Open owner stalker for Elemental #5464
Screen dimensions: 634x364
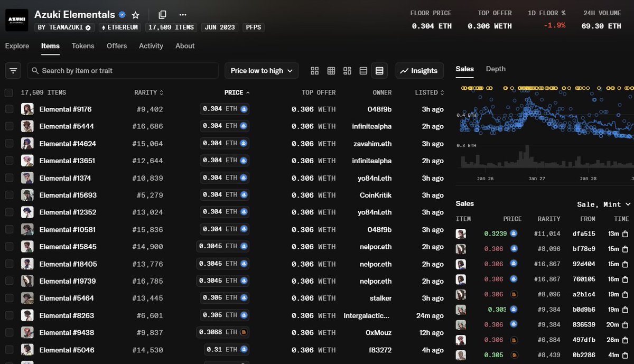pos(380,298)
